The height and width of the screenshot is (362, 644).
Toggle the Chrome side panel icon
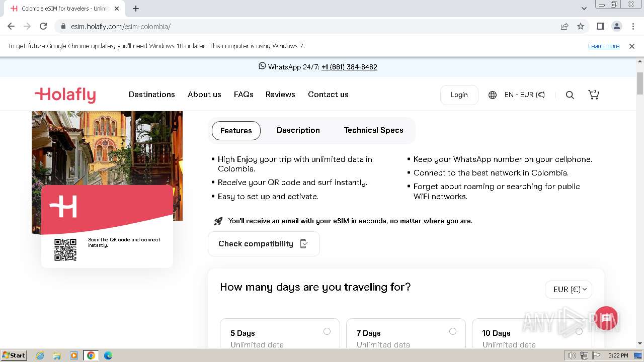click(x=600, y=26)
